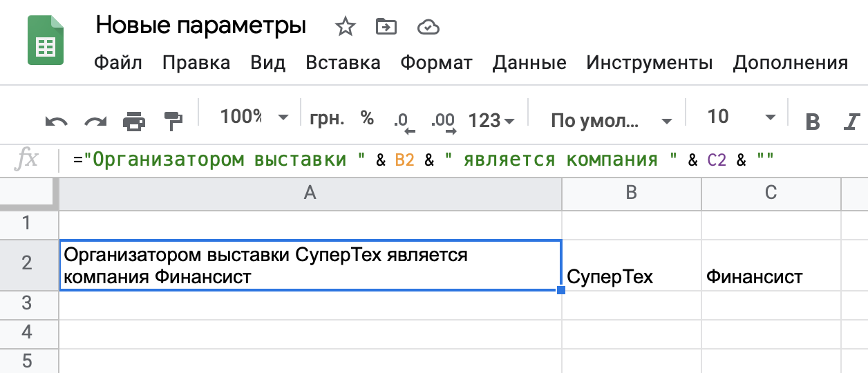This screenshot has width=868, height=373.
Task: Open the Вид menu
Action: point(268,64)
